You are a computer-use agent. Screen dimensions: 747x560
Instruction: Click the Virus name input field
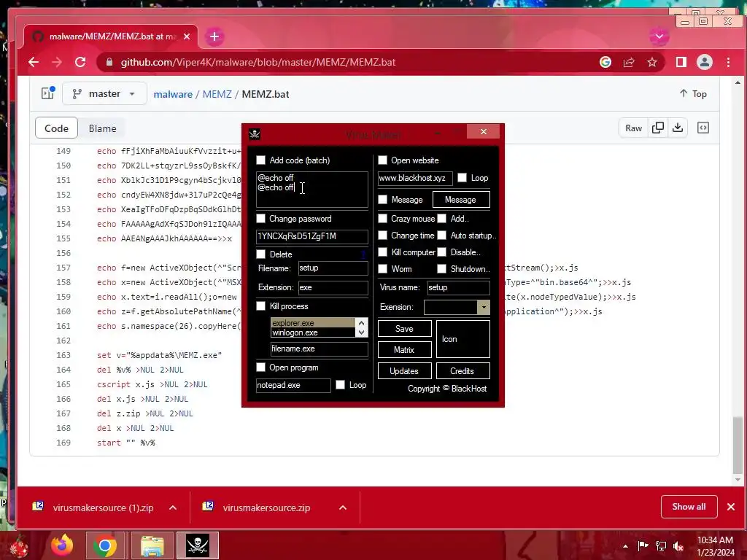(x=458, y=287)
